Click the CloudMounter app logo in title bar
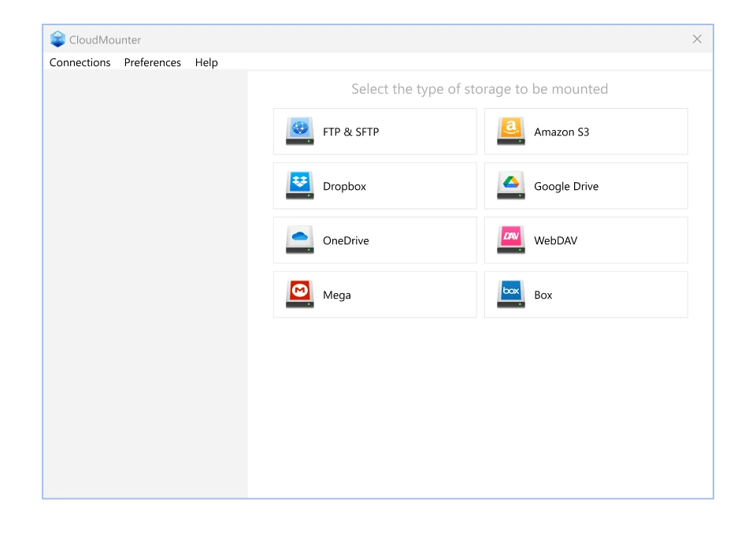Screen dimensions: 756x543 pyautogui.click(x=57, y=39)
